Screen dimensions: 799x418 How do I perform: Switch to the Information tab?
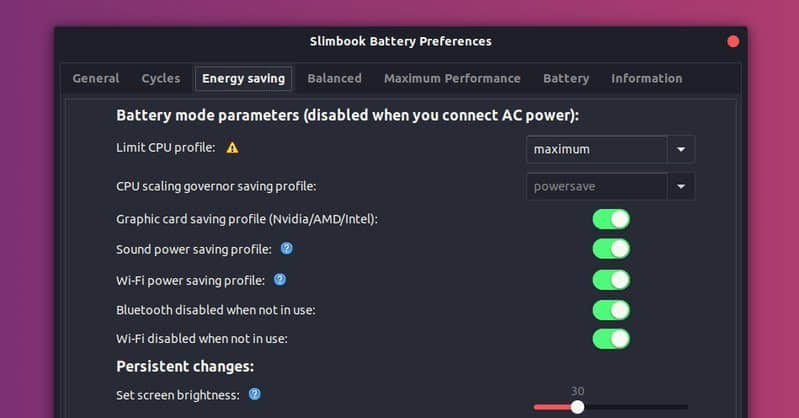pyautogui.click(x=646, y=78)
